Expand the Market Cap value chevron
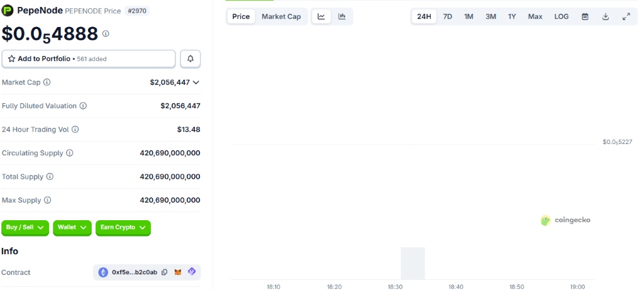Viewport: 644px width, 290px height. pos(196,82)
